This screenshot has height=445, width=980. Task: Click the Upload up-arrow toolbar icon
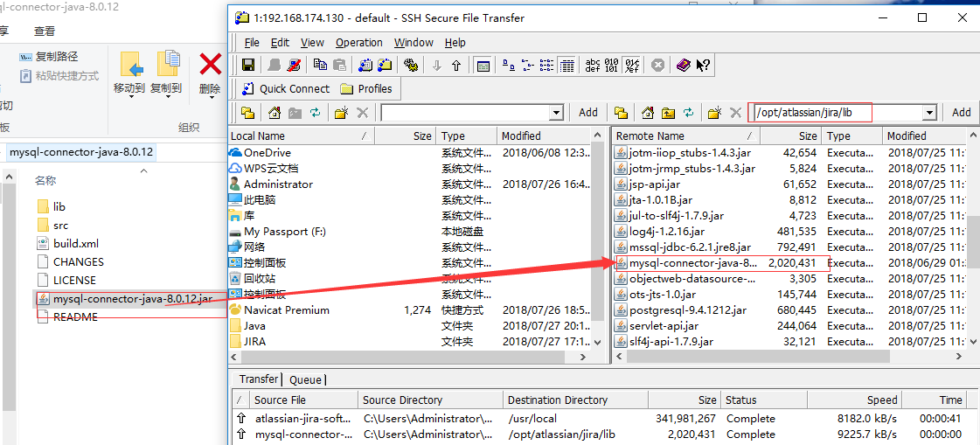click(456, 65)
